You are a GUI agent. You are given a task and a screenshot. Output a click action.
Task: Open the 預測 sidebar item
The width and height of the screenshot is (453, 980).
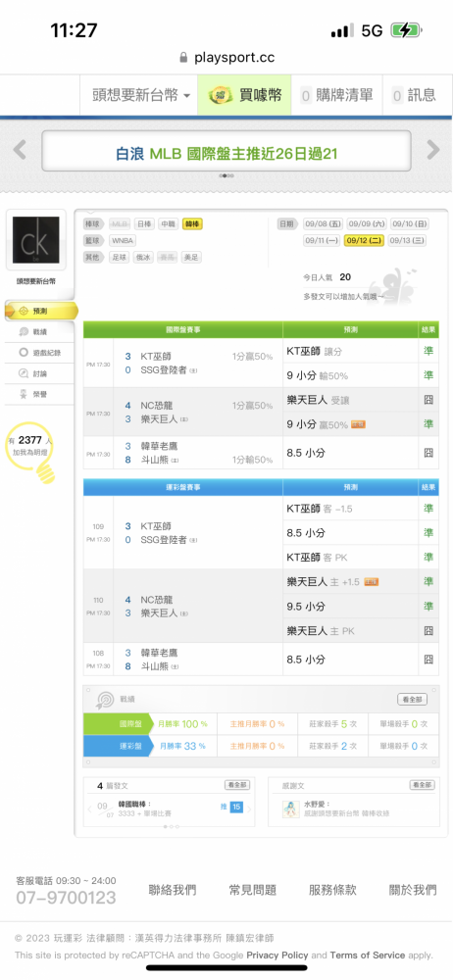click(x=41, y=311)
